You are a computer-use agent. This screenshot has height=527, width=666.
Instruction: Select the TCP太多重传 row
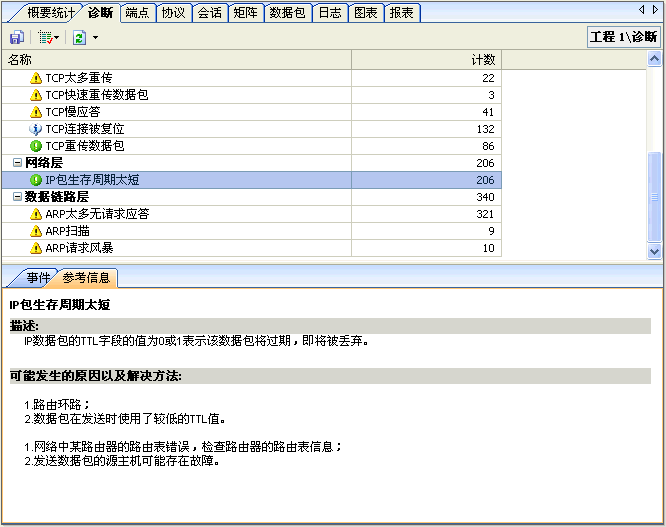(x=251, y=78)
